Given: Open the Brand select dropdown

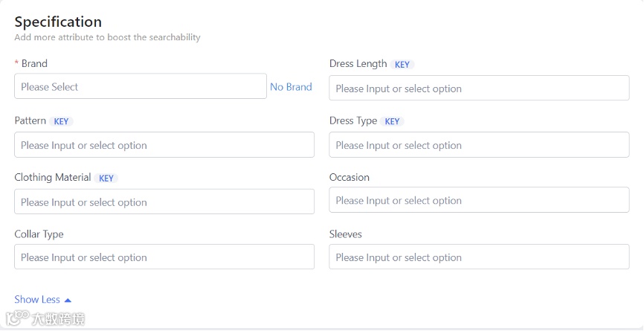Looking at the screenshot, I should 140,86.
